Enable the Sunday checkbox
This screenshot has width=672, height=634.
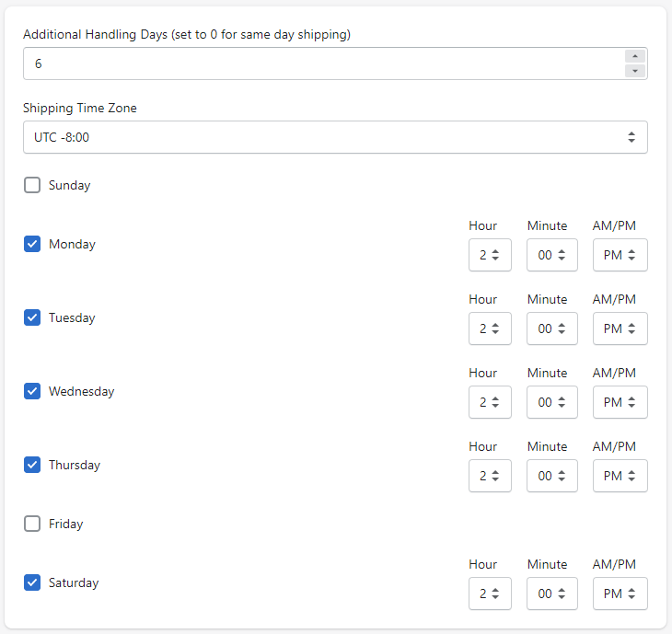(32, 185)
